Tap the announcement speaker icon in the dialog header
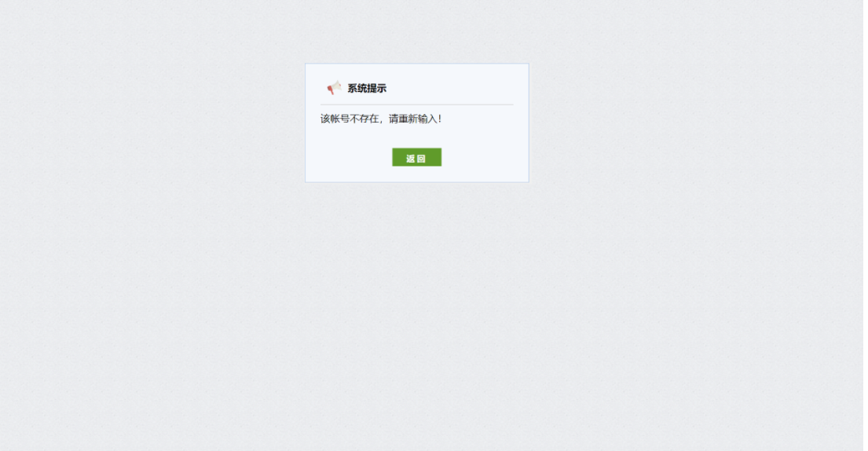Image resolution: width=868 pixels, height=451 pixels. pyautogui.click(x=335, y=87)
